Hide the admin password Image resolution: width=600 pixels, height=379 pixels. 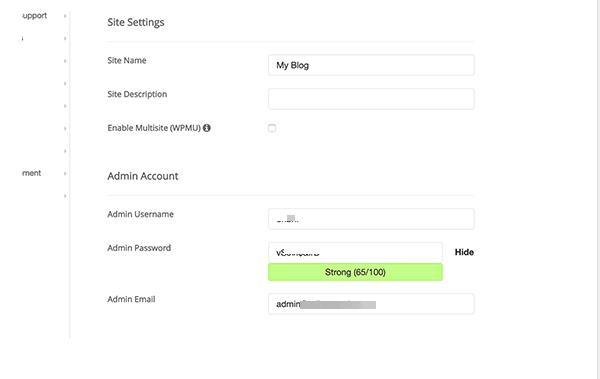tap(464, 252)
